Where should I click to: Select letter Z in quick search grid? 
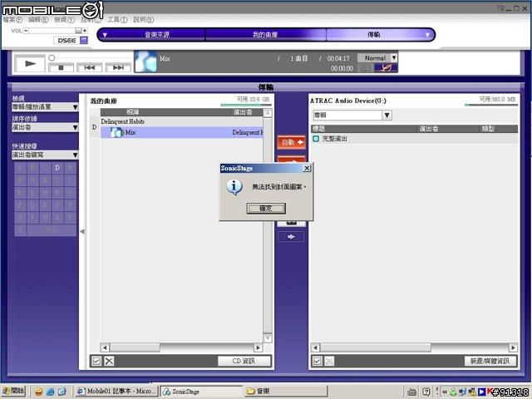pos(20,230)
